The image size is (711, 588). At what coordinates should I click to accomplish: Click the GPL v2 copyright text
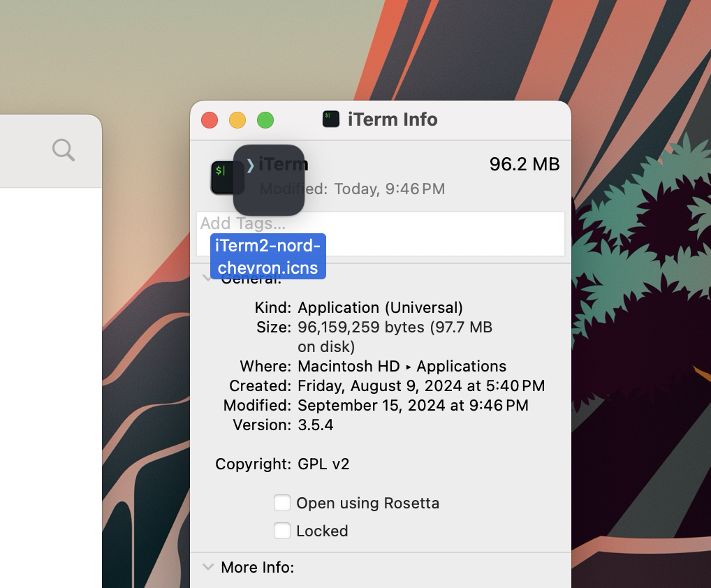pos(323,464)
